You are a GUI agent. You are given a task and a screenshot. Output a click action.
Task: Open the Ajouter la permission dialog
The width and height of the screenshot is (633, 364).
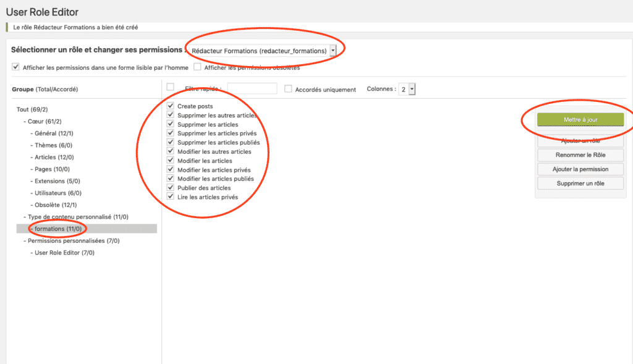[x=580, y=169]
